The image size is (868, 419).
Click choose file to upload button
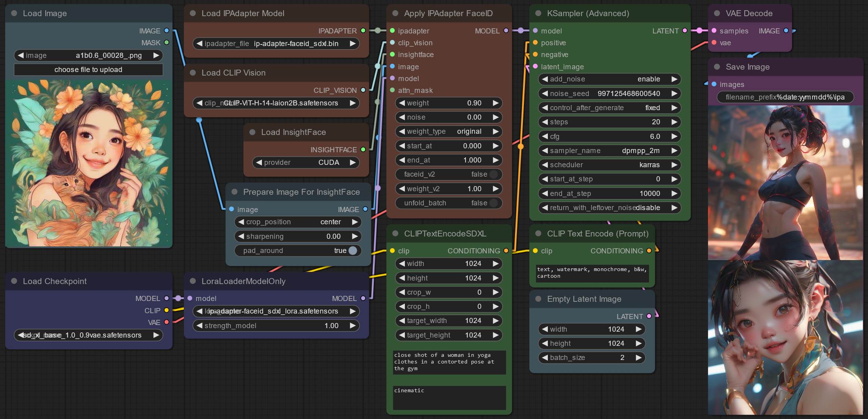click(88, 70)
